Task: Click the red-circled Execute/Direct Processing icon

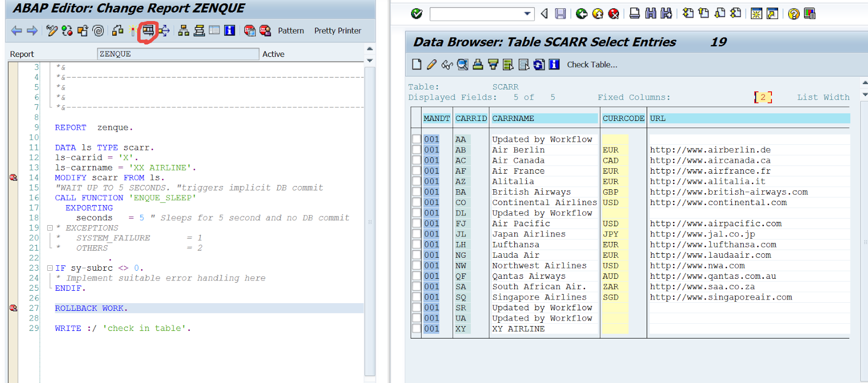Action: [x=148, y=30]
